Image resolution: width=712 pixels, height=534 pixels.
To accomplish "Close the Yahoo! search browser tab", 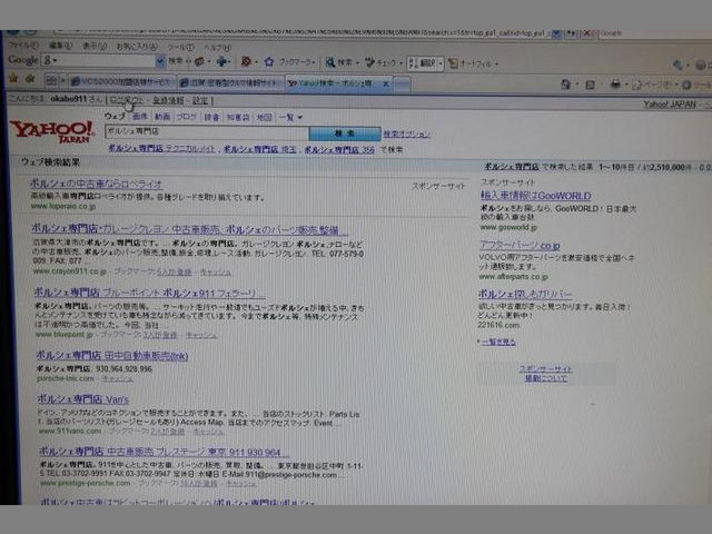I will point(385,83).
